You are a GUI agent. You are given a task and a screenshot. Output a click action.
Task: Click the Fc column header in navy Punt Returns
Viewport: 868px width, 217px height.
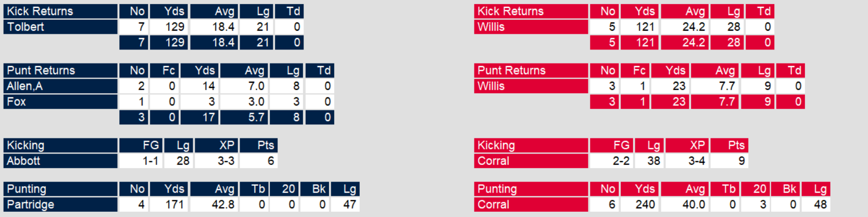click(x=169, y=71)
